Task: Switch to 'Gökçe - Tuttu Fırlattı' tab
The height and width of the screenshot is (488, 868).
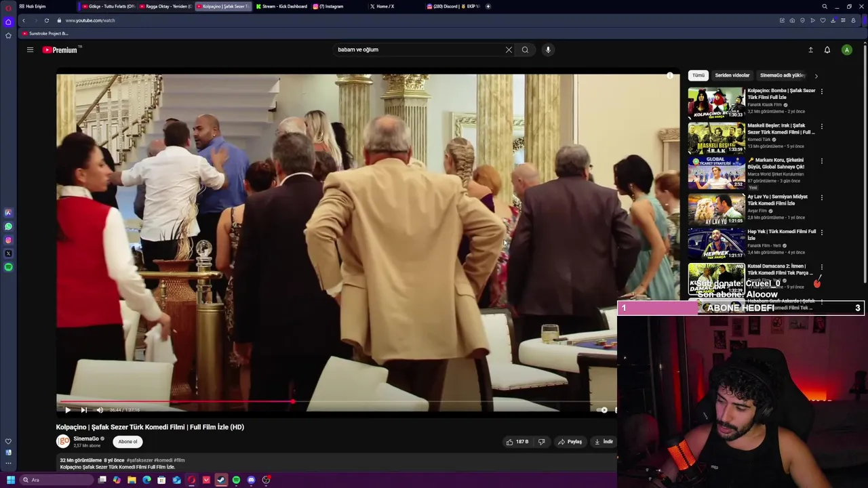Action: (108, 6)
